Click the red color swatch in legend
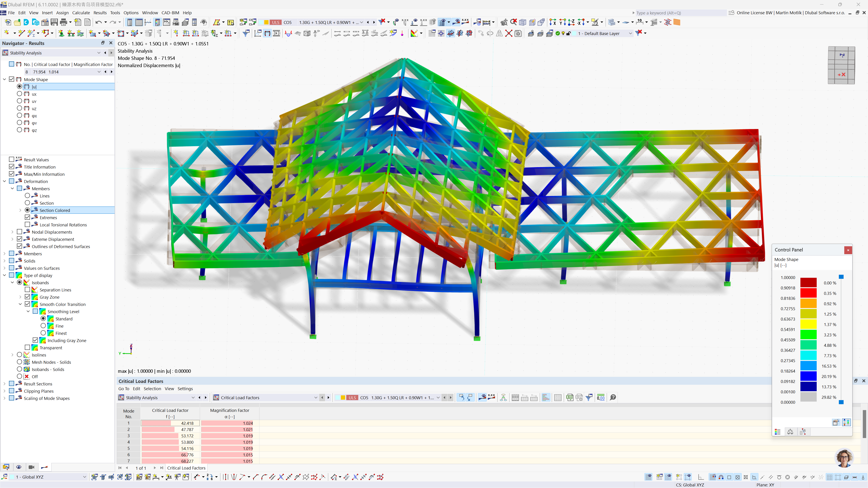Viewport: 868px width, 488px height. click(x=808, y=293)
